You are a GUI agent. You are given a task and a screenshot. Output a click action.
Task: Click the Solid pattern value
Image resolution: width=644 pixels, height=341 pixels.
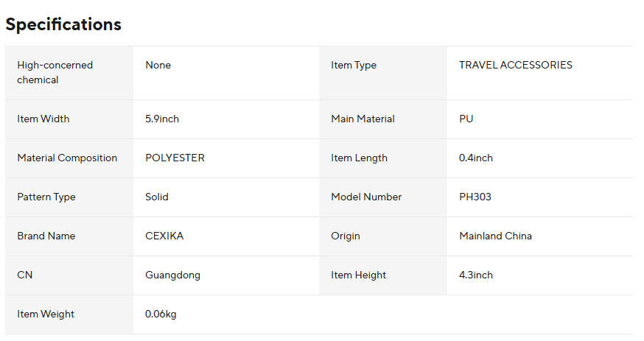click(x=157, y=197)
